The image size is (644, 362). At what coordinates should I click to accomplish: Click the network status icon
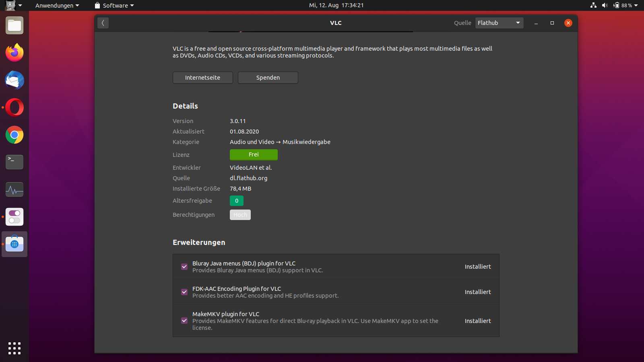593,5
